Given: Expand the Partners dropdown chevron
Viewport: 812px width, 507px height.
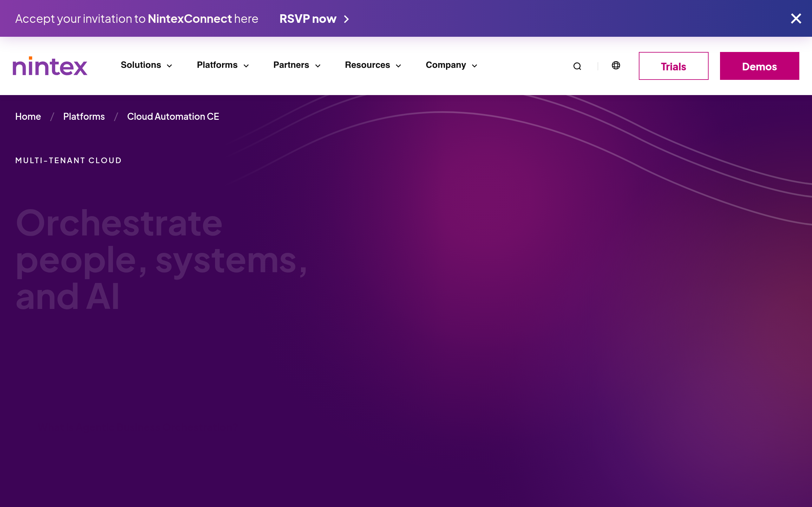Looking at the screenshot, I should [318, 66].
